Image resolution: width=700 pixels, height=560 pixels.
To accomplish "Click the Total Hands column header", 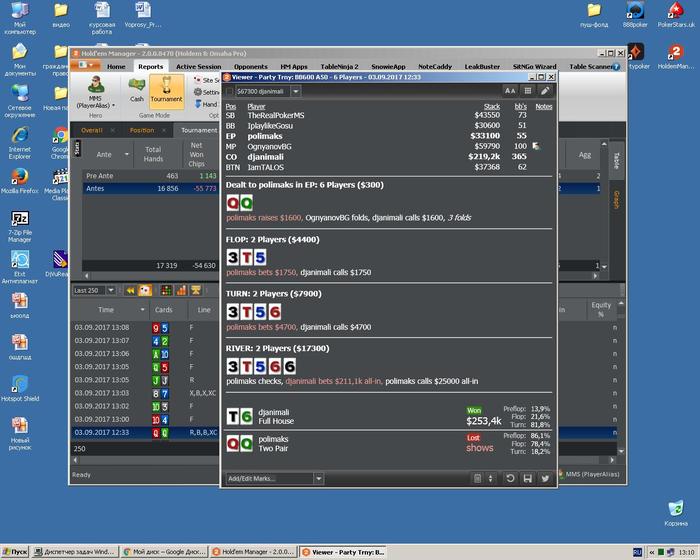I will 153,154.
